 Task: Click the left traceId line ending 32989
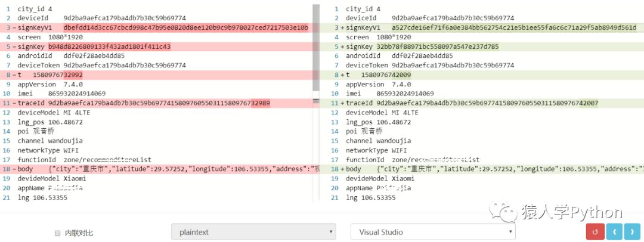160,103
